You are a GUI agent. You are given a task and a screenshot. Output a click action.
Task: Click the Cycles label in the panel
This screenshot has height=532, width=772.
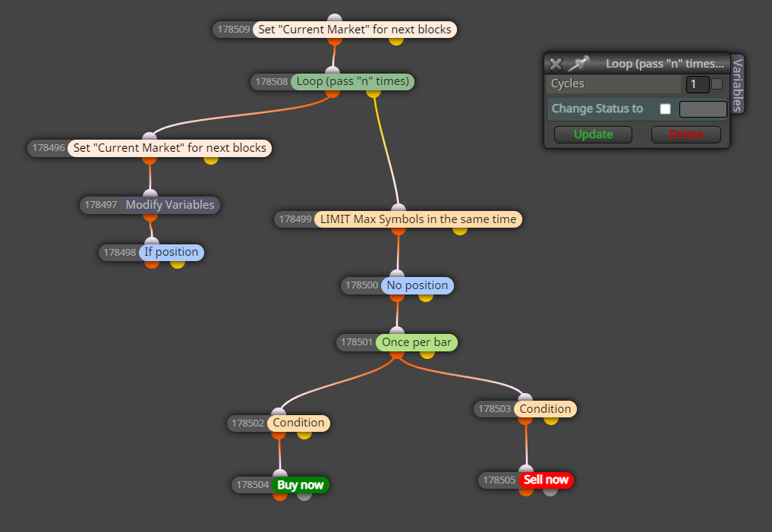pos(568,83)
